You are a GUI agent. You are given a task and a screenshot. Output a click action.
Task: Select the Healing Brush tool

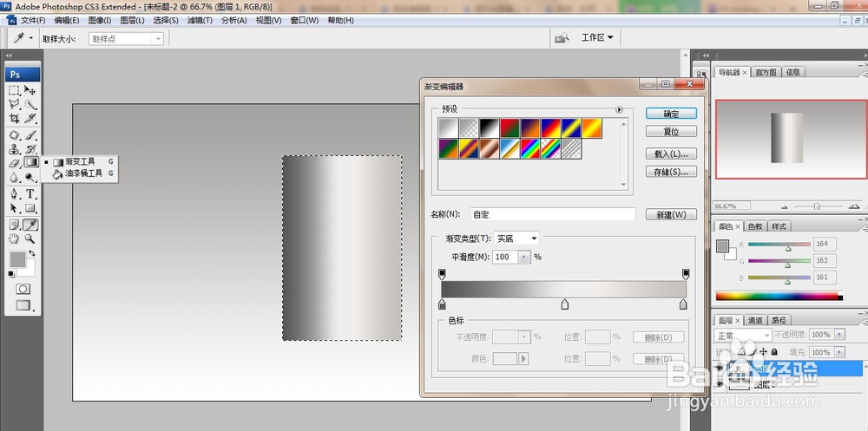(x=15, y=135)
